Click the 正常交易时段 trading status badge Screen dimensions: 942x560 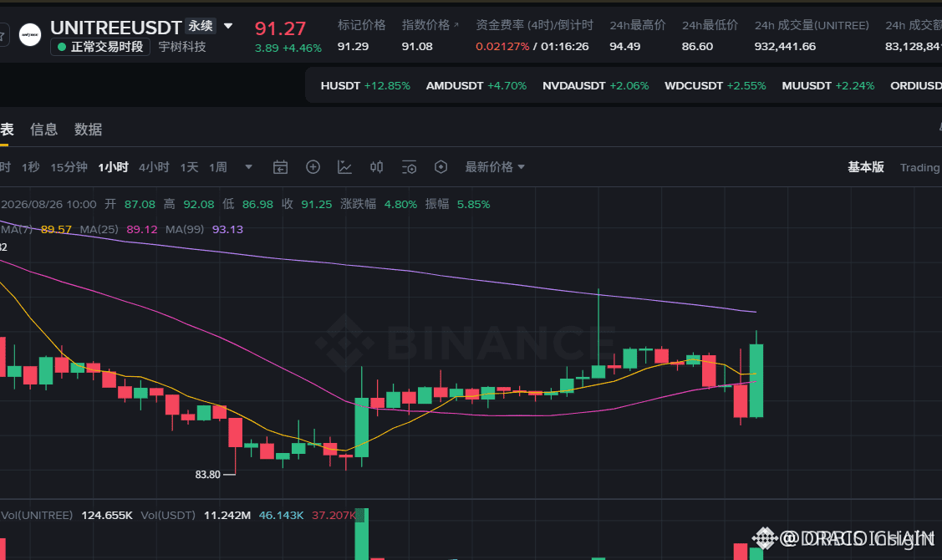pos(100,47)
